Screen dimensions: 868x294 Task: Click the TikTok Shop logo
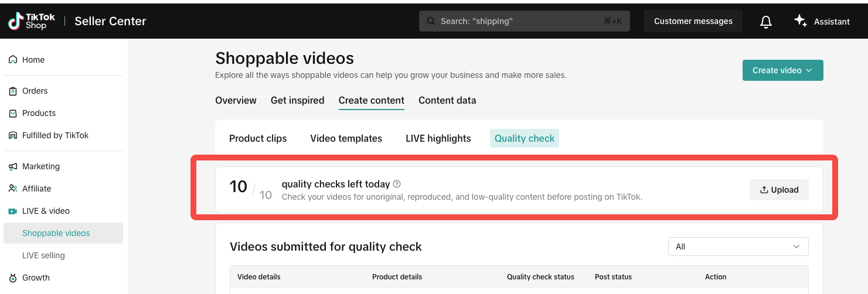(x=32, y=21)
